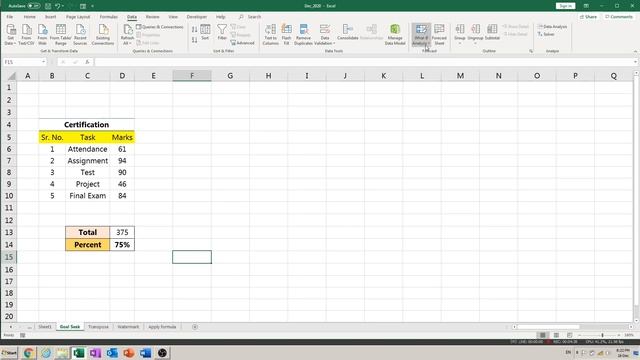Select the Percent value cell 75%

pyautogui.click(x=122, y=245)
